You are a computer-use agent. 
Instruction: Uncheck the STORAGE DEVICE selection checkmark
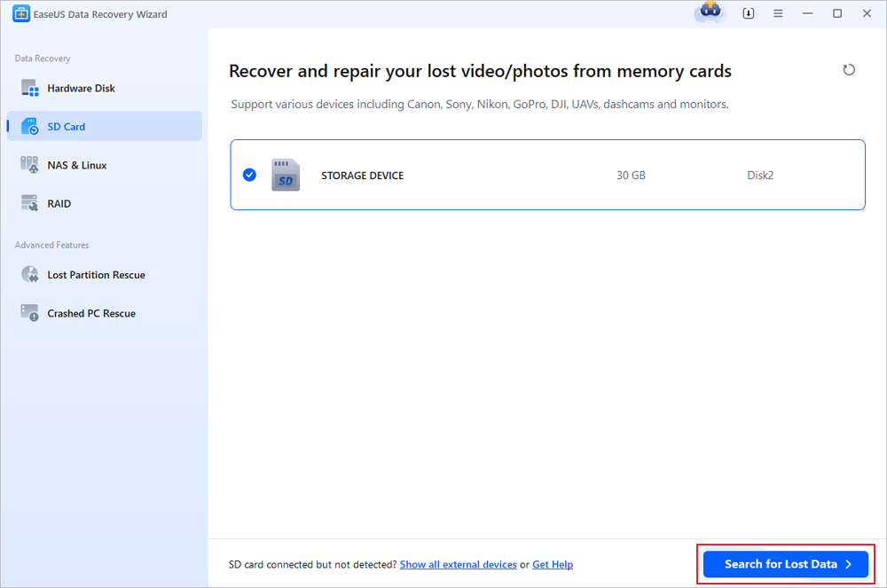[249, 176]
